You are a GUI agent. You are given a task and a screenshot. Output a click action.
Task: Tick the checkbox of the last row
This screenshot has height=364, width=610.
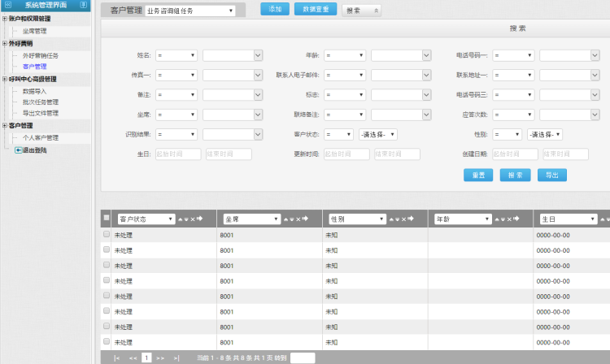[x=106, y=342]
